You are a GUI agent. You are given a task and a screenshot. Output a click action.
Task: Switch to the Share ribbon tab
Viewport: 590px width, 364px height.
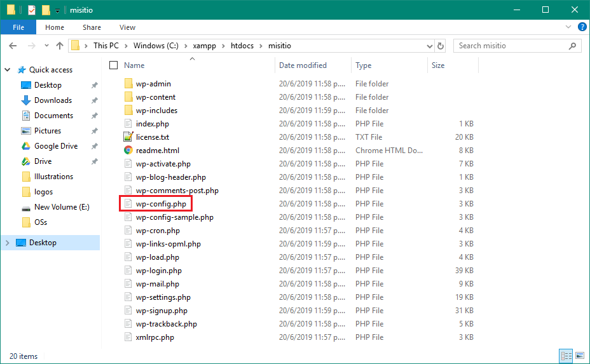[x=92, y=27]
